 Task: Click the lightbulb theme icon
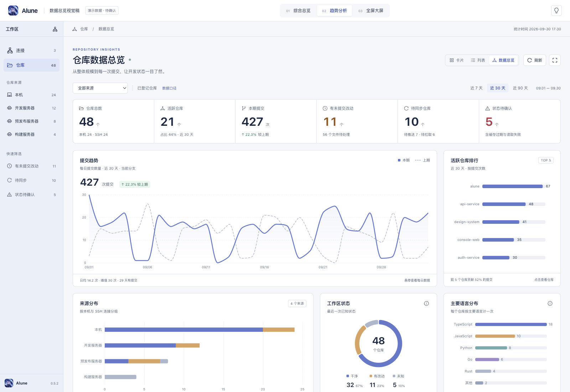556,11
